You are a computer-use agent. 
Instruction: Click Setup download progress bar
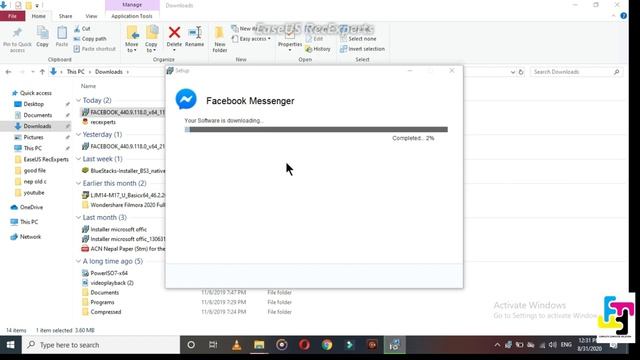tap(316, 129)
